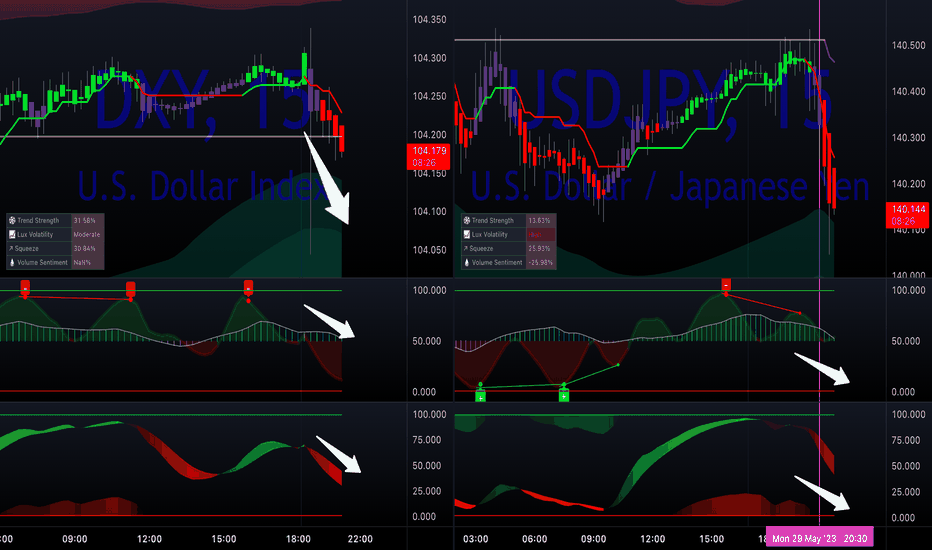The width and height of the screenshot is (932, 550).
Task: Click the 140.200 price axis label
Action: coord(908,184)
